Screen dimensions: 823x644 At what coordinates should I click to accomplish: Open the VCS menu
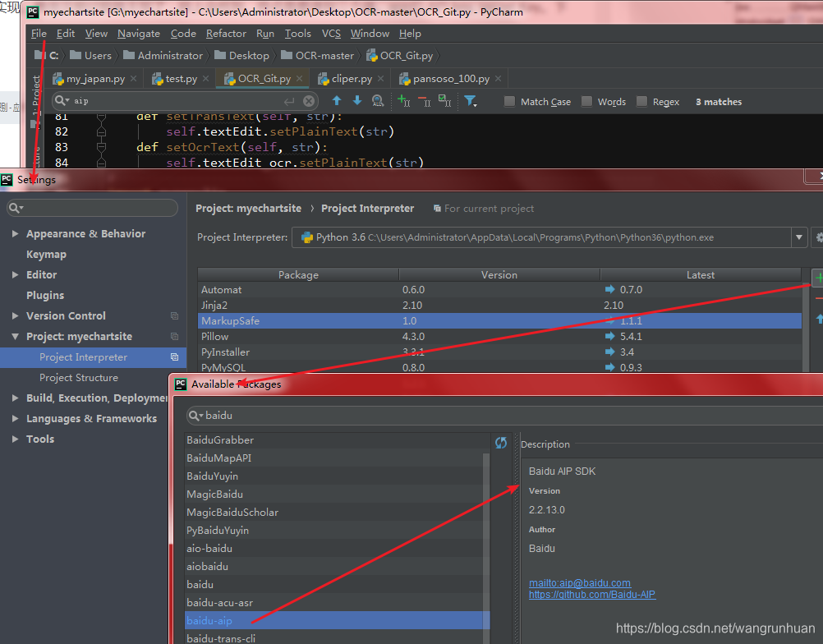(x=331, y=33)
